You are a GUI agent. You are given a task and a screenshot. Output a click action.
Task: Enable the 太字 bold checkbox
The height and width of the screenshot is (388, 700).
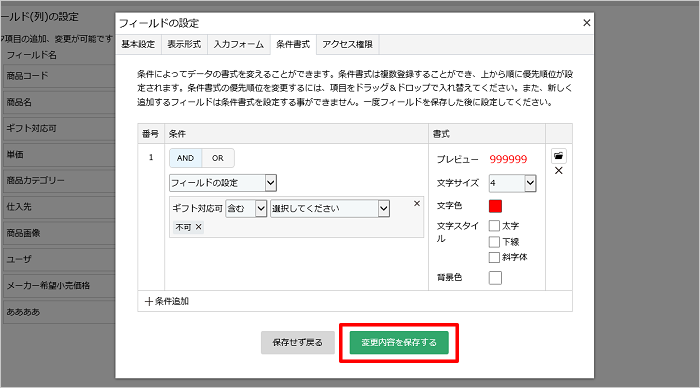click(494, 225)
